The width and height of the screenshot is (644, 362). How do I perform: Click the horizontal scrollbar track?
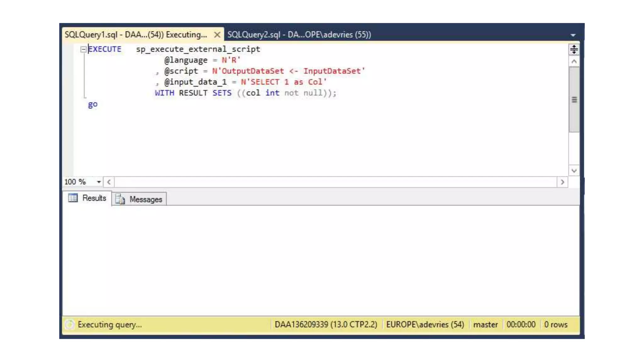(335, 182)
